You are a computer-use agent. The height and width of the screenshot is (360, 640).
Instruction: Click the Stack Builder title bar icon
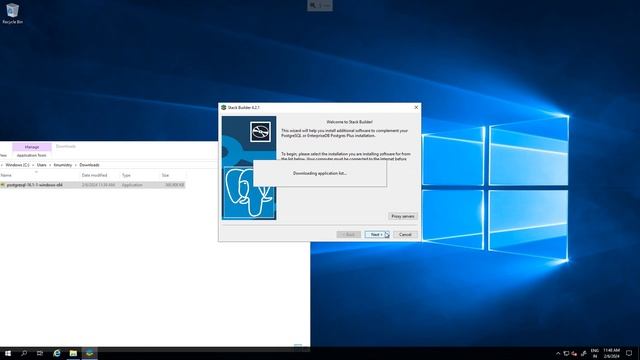[224, 107]
